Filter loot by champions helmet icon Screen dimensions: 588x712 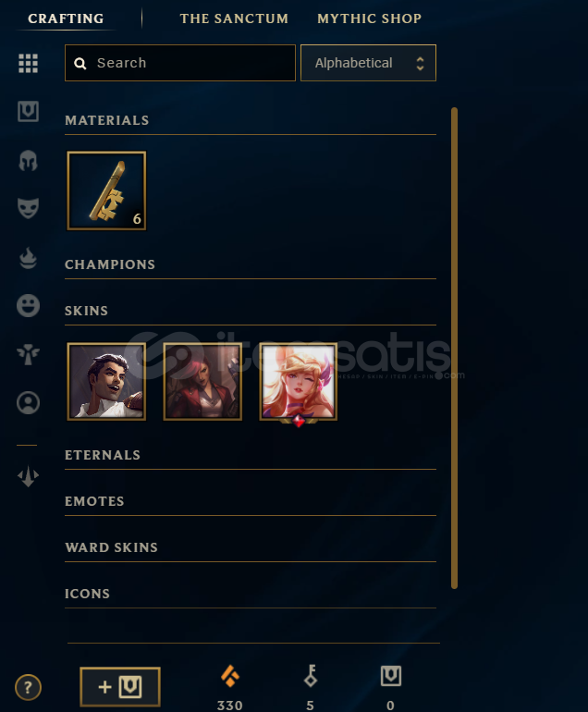pos(28,160)
